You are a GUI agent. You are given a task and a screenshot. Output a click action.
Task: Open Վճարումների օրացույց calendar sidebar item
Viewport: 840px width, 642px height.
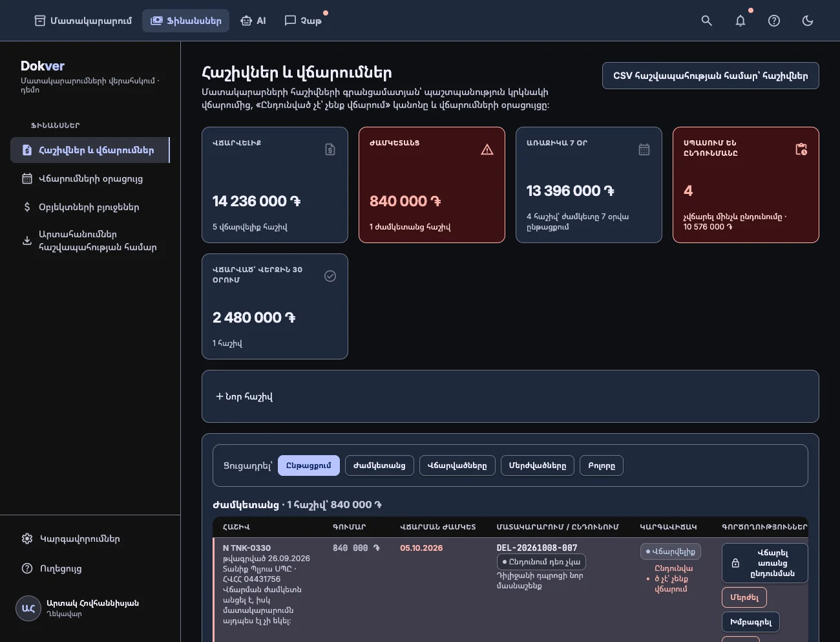tap(90, 178)
